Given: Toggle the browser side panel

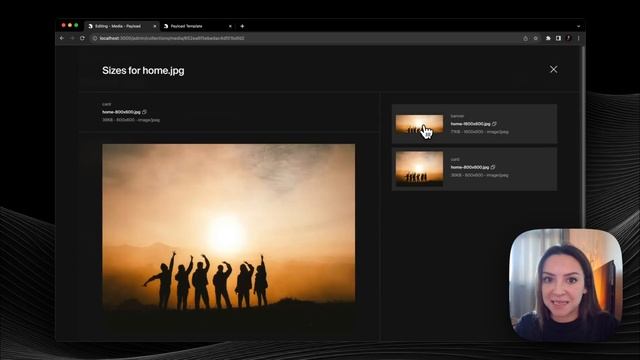Looking at the screenshot, I should pos(558,38).
